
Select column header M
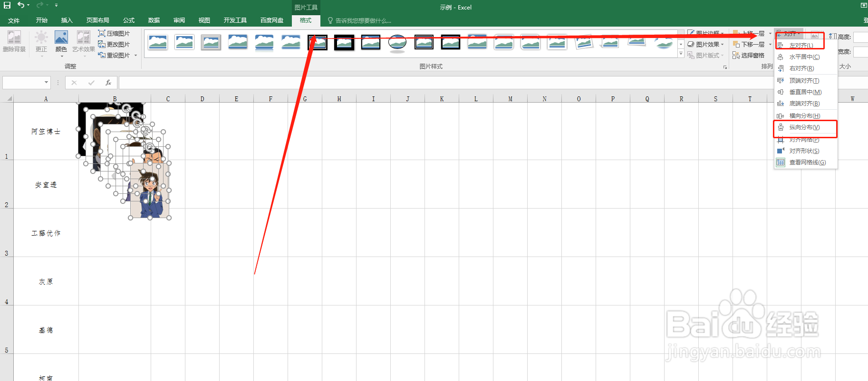[510, 99]
